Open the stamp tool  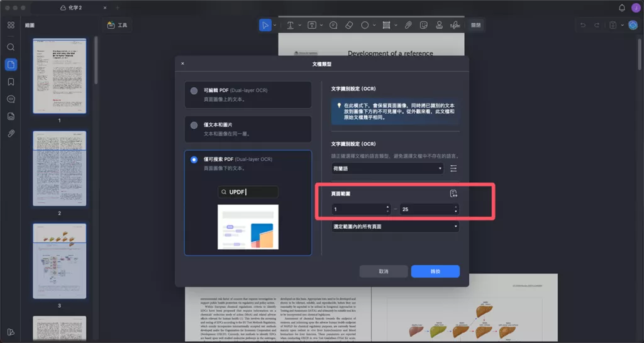439,25
